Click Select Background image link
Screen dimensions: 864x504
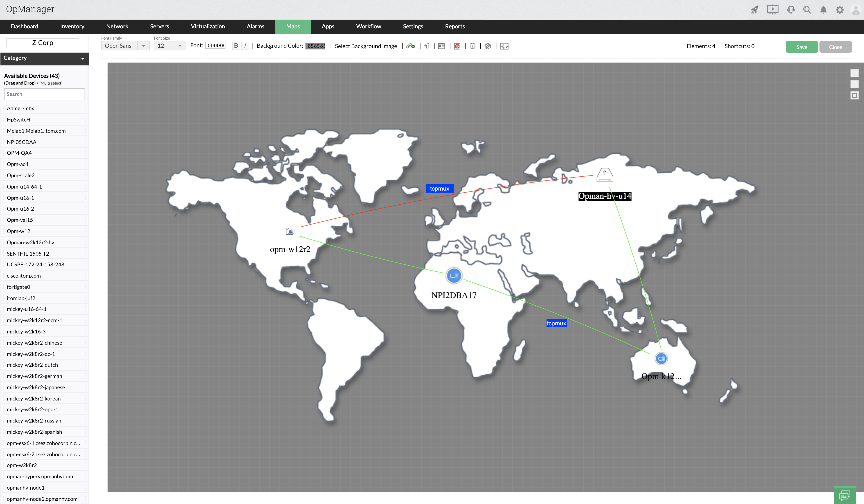coord(365,46)
